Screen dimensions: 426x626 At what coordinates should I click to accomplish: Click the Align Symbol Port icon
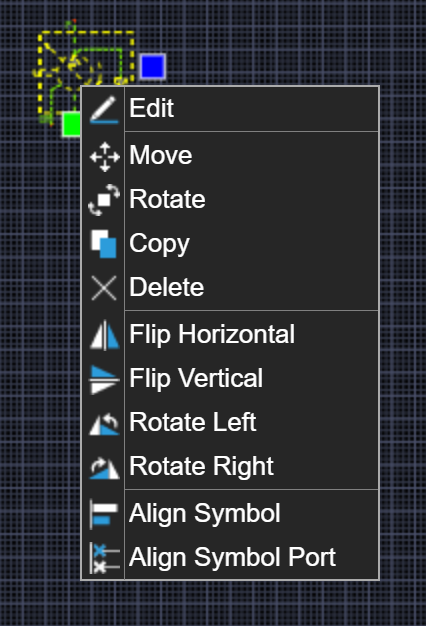click(x=104, y=558)
